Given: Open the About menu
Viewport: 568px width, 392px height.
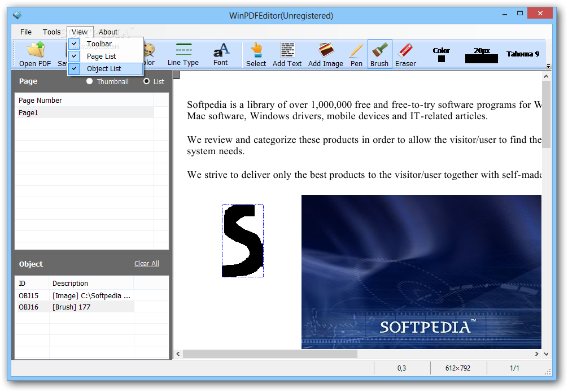Looking at the screenshot, I should click(x=108, y=32).
